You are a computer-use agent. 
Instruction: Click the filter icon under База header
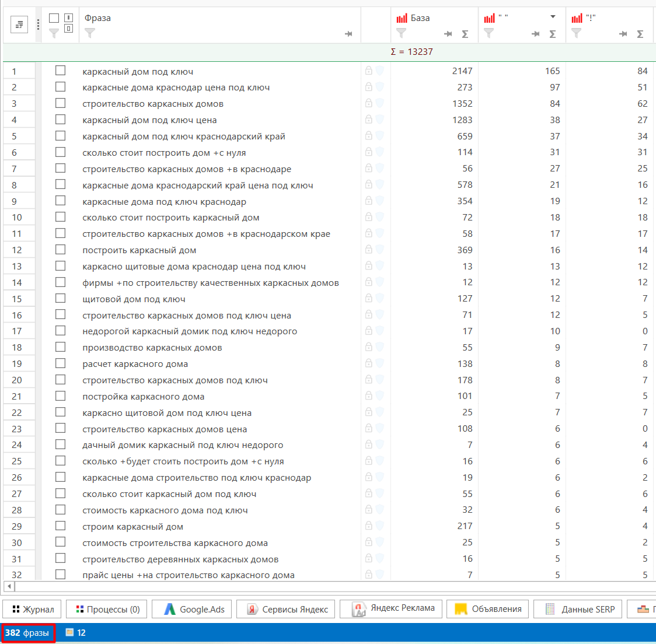(401, 33)
